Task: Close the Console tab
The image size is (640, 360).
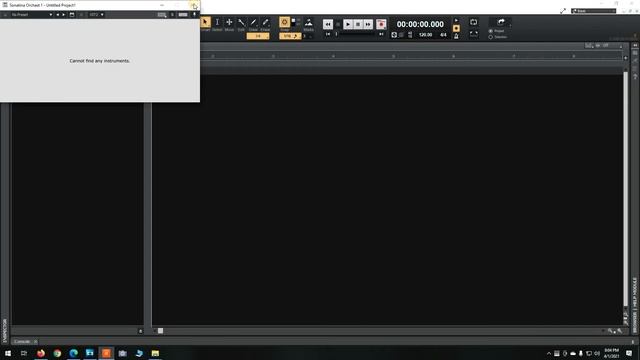Action: [x=36, y=341]
